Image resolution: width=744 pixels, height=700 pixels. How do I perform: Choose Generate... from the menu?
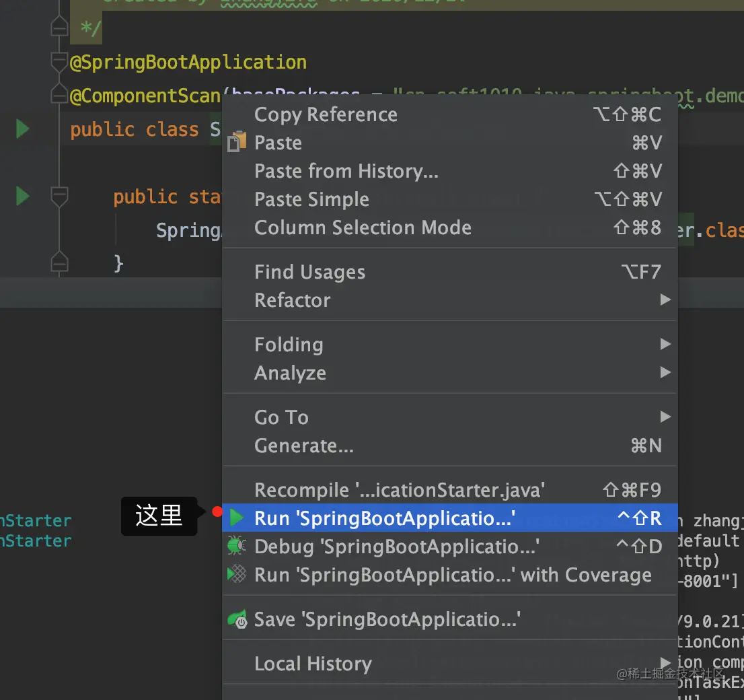pyautogui.click(x=303, y=446)
